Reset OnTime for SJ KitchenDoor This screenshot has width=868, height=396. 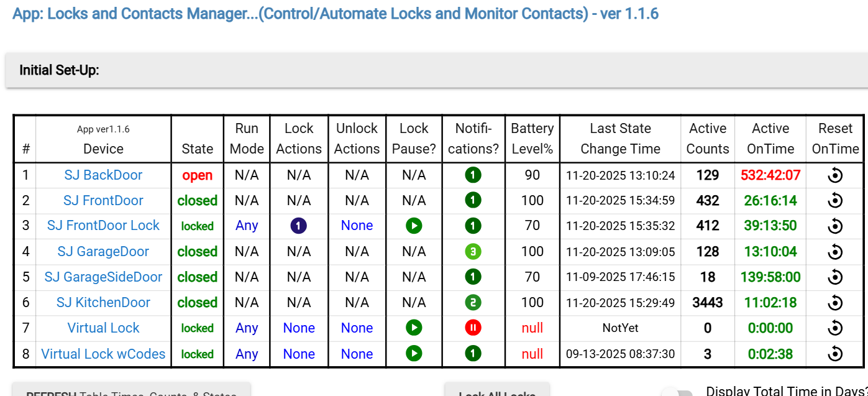(835, 303)
